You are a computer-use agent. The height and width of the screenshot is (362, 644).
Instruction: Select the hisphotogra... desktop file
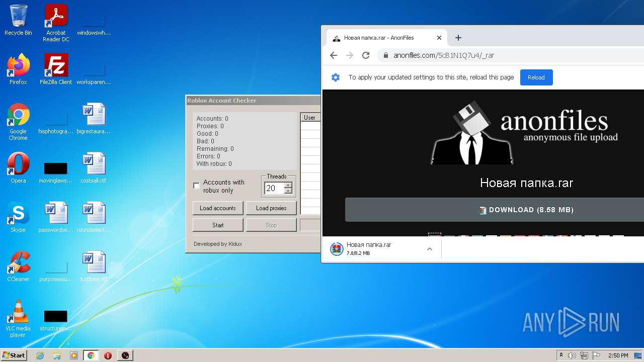pos(56,124)
